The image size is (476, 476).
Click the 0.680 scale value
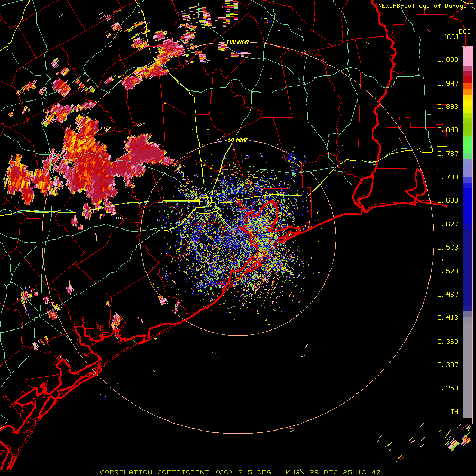[448, 200]
